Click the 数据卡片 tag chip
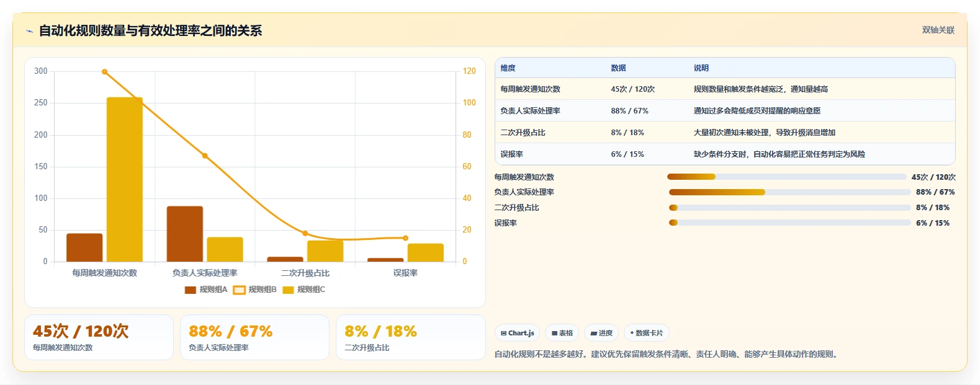Image resolution: width=980 pixels, height=385 pixels. 647,333
